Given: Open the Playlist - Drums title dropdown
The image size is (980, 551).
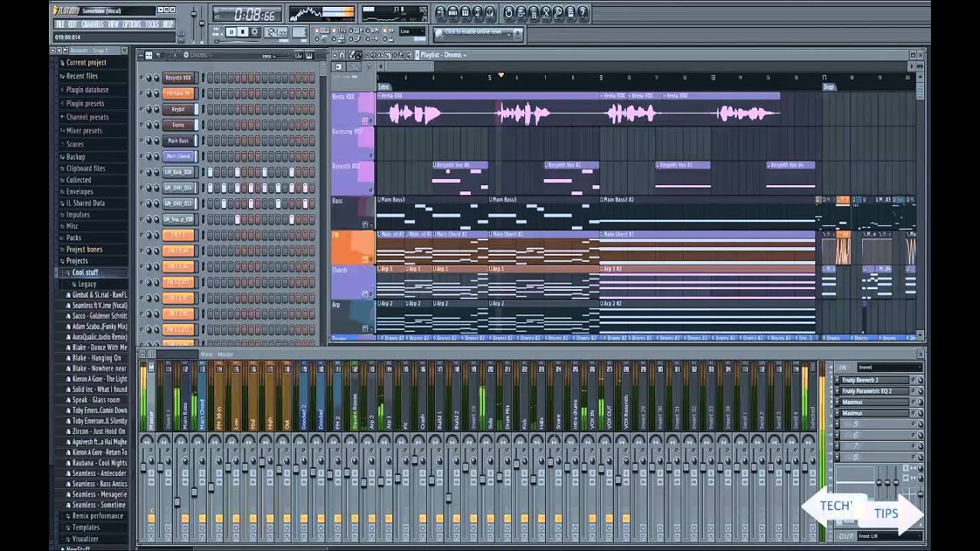Looking at the screenshot, I should (443, 55).
